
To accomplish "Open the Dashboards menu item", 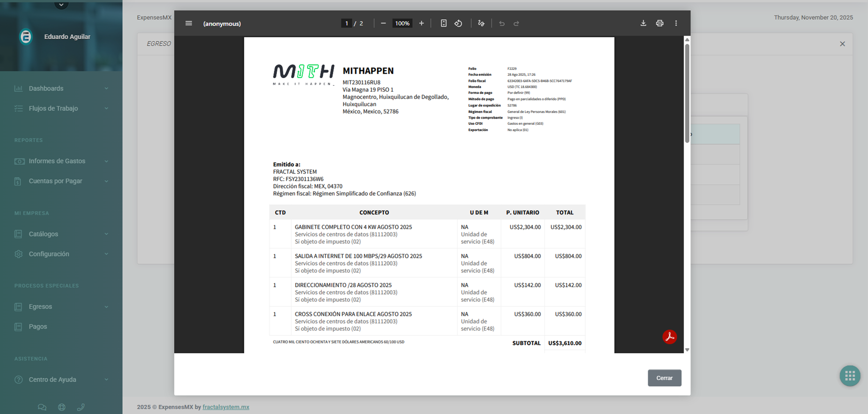I will coord(61,89).
